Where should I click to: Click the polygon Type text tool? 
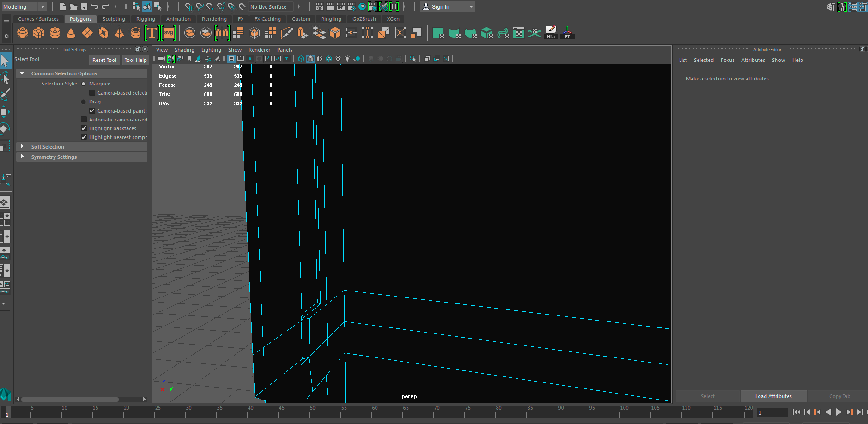152,33
